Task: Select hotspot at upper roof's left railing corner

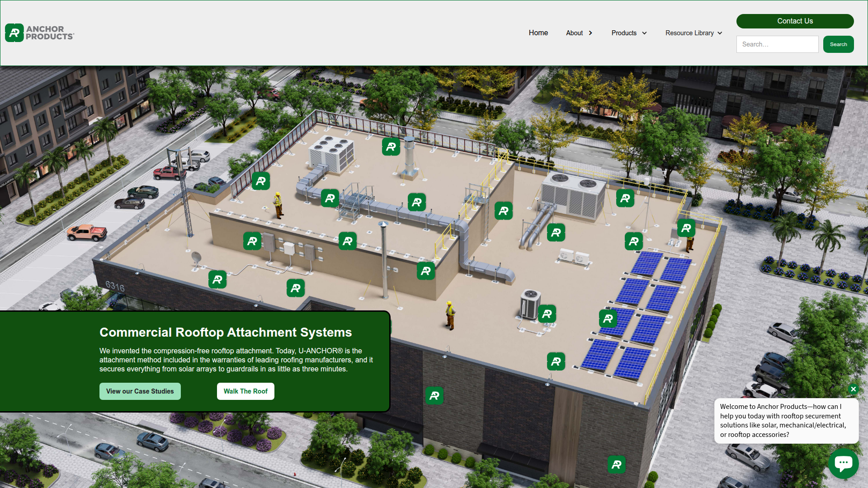Action: pos(261,181)
